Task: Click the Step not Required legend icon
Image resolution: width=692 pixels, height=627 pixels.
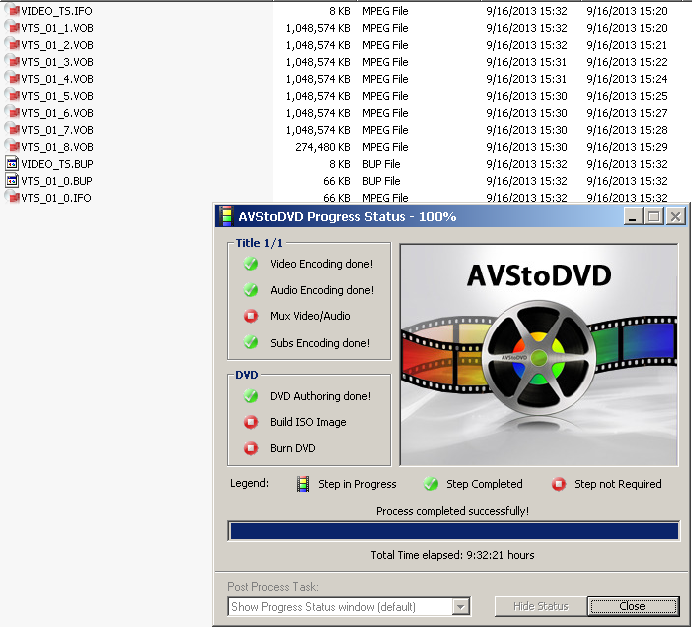Action: point(559,484)
